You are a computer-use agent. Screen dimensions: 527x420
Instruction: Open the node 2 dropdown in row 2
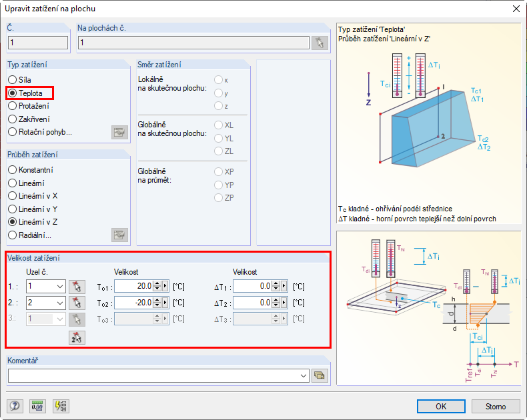tap(60, 303)
